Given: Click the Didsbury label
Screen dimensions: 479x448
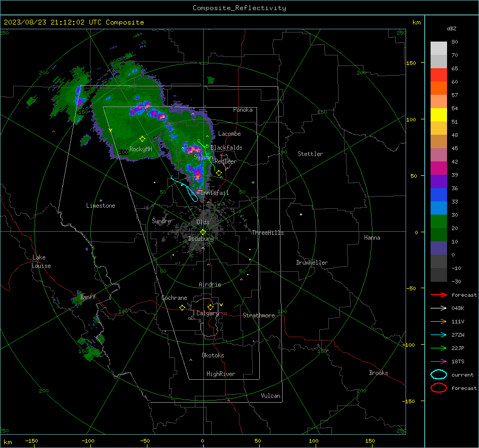Looking at the screenshot, I should tap(201, 239).
